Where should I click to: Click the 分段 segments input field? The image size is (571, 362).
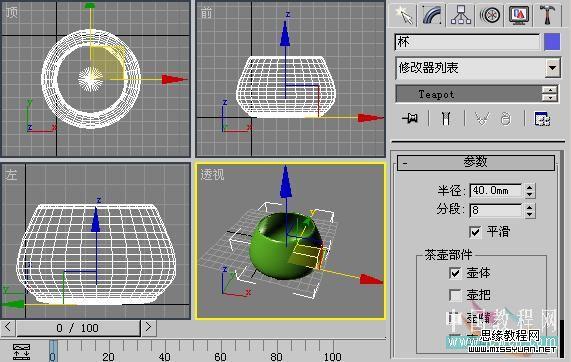pos(496,210)
